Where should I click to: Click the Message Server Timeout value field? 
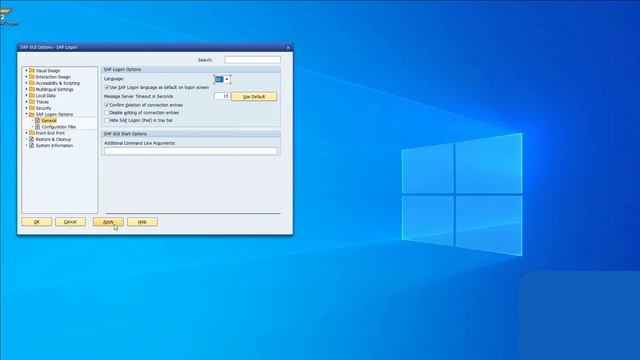(222, 96)
